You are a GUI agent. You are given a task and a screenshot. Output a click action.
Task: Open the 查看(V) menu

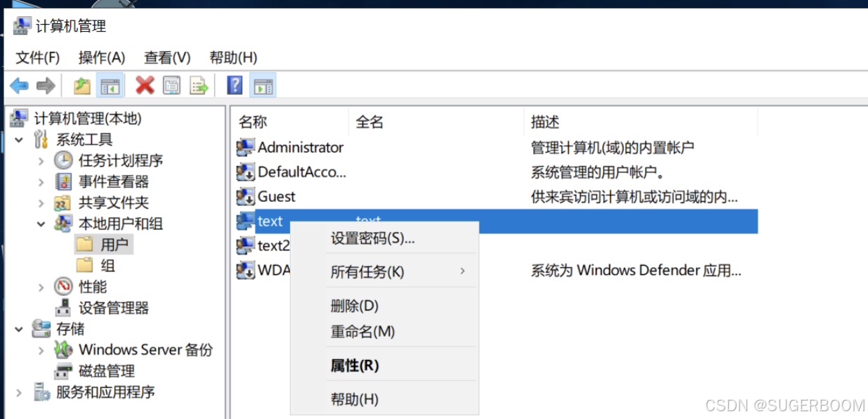[x=167, y=58]
